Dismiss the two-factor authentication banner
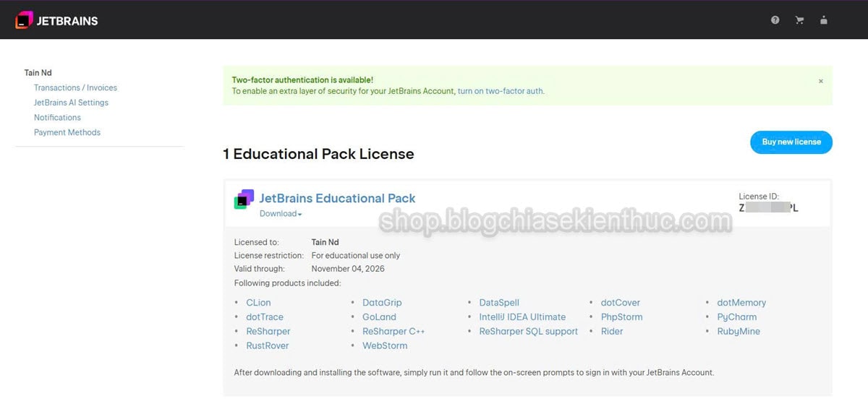This screenshot has height=404, width=868. click(x=821, y=81)
